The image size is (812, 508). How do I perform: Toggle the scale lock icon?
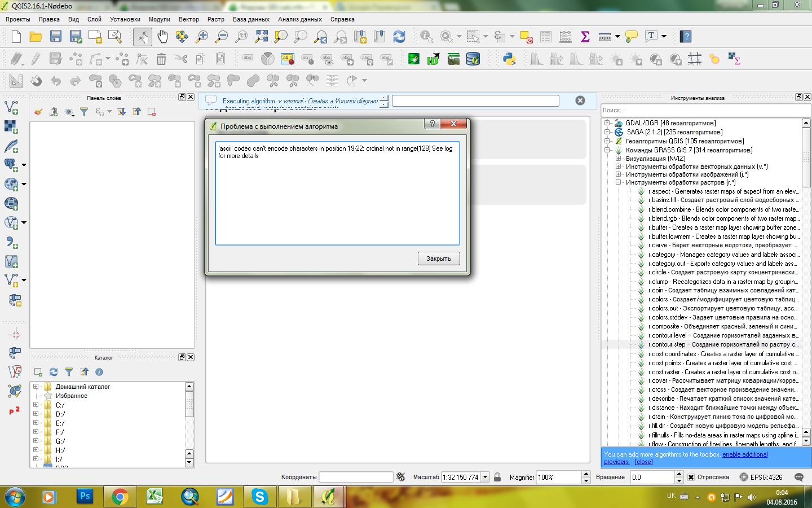pos(497,477)
